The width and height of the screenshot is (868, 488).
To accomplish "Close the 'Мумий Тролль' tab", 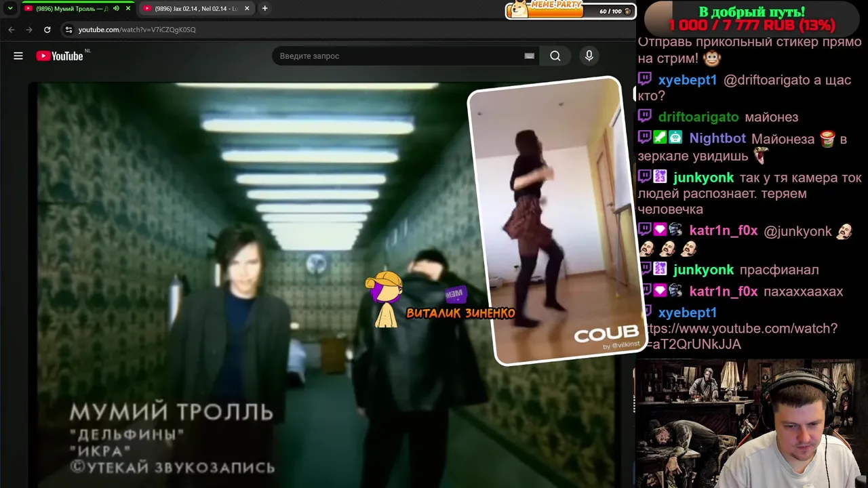I will [x=128, y=9].
